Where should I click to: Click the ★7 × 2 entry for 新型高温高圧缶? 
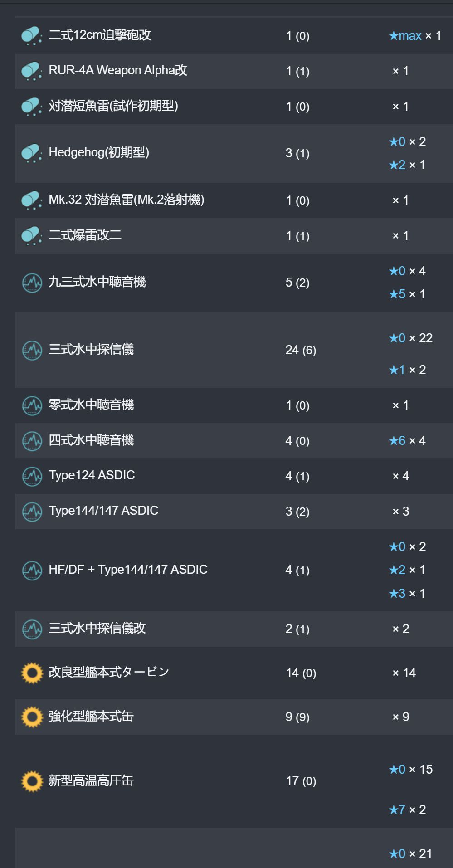point(407,809)
